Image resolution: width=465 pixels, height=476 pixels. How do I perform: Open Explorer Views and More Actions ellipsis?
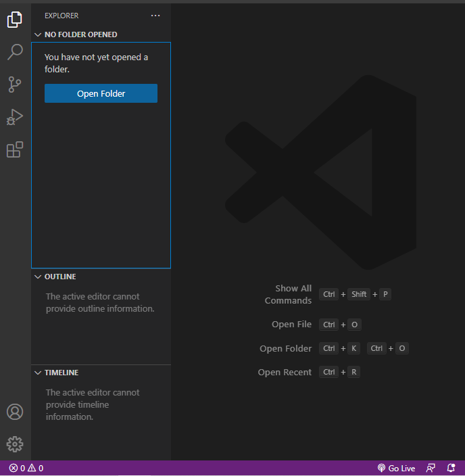pyautogui.click(x=155, y=16)
